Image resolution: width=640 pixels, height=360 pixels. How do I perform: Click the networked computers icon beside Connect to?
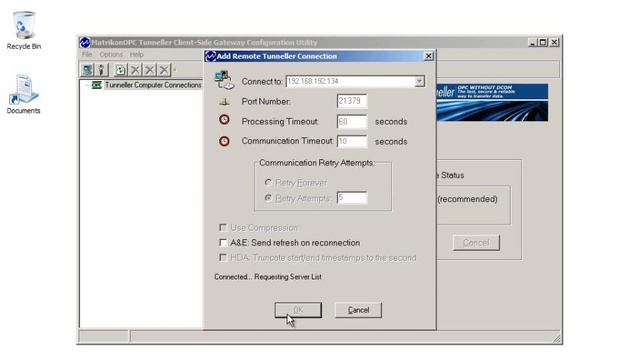pos(224,80)
